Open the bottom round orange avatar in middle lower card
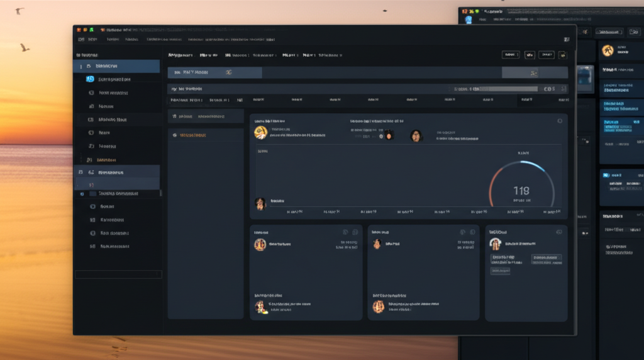Viewport: 644px width, 360px height. pyautogui.click(x=378, y=307)
